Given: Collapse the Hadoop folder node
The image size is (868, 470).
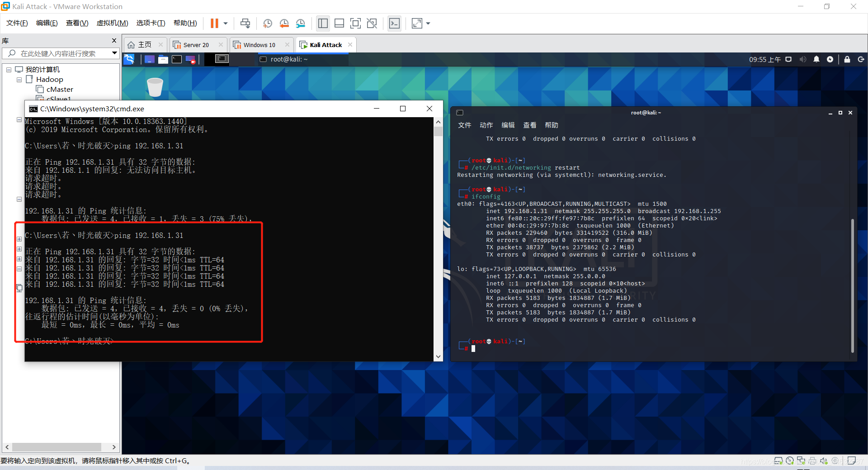Looking at the screenshot, I should [19, 80].
